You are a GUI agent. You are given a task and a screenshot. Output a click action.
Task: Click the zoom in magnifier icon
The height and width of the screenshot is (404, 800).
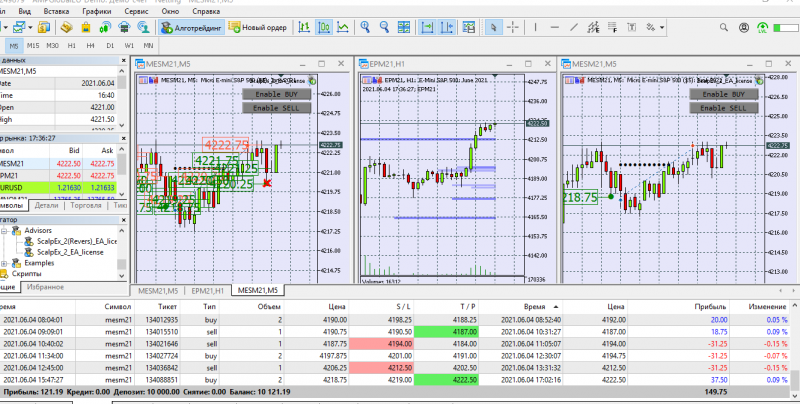(x=365, y=27)
